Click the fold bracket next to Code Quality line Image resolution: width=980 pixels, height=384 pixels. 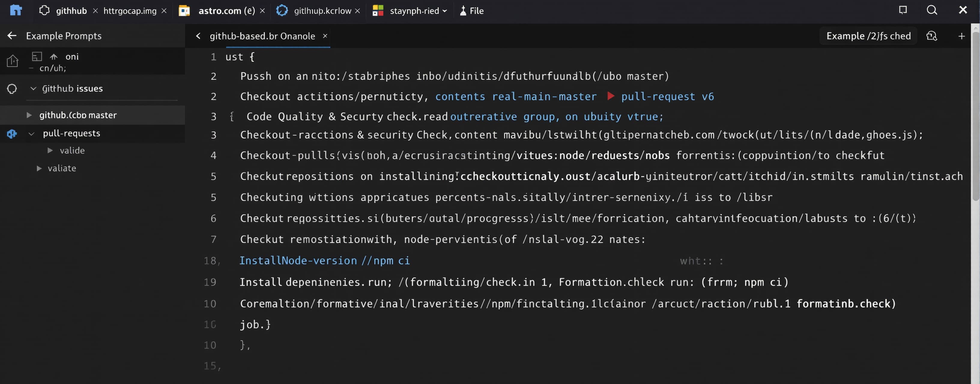click(x=231, y=117)
